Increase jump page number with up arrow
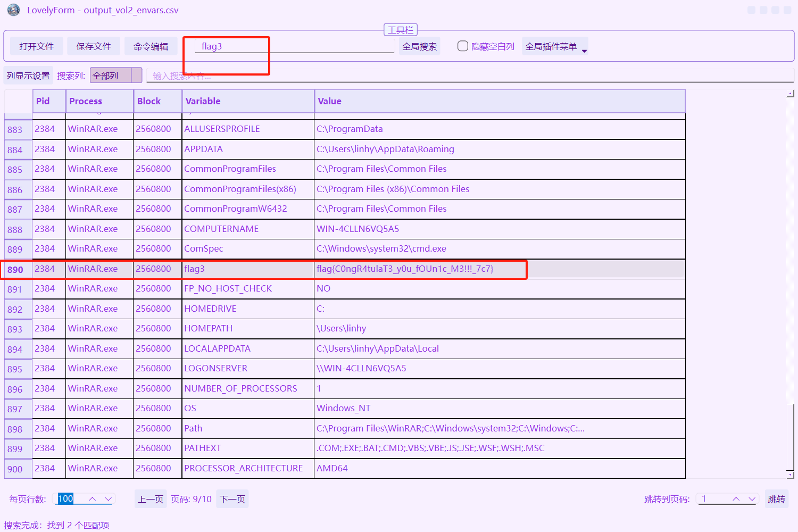 click(736, 499)
